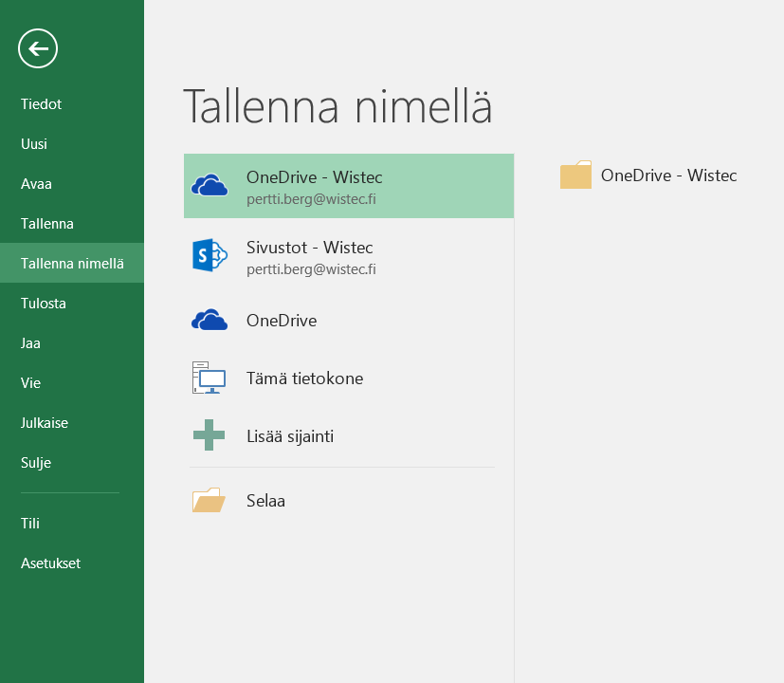
Task: Click the Selaa open folder icon
Action: click(209, 500)
